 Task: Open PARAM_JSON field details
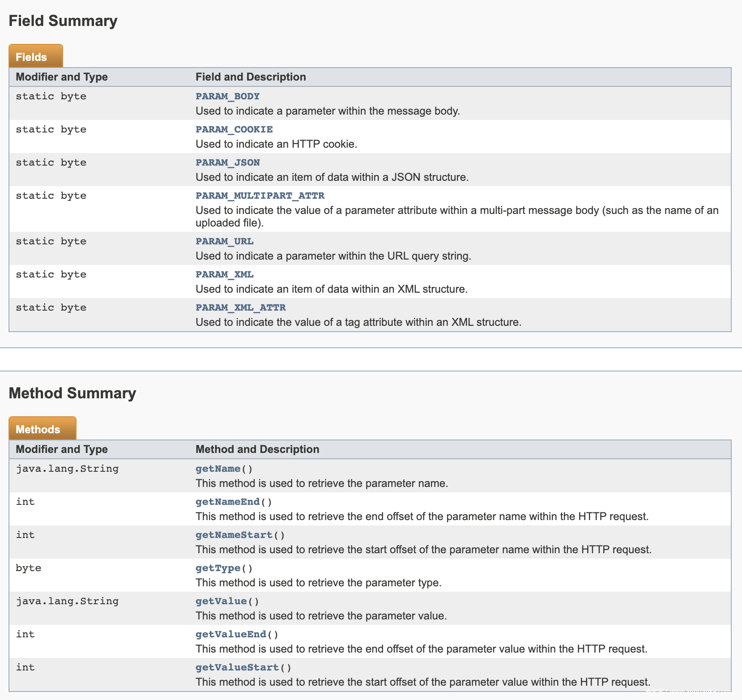227,162
